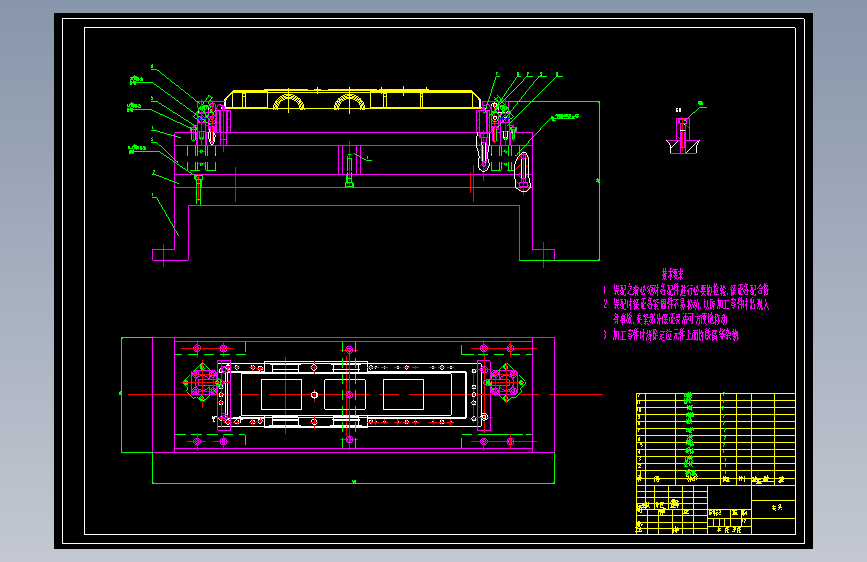Pick the white oval slot at right of front view

pyautogui.click(x=523, y=172)
